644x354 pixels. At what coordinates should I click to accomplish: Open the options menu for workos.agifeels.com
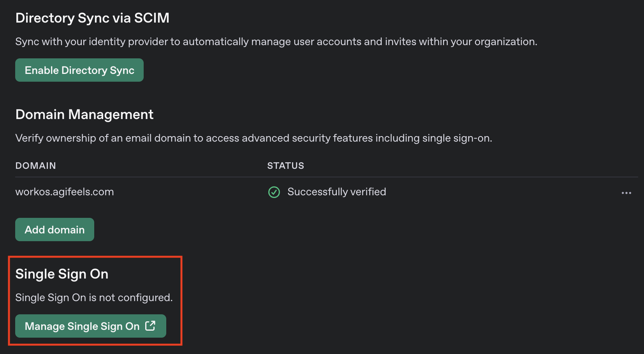pyautogui.click(x=626, y=193)
